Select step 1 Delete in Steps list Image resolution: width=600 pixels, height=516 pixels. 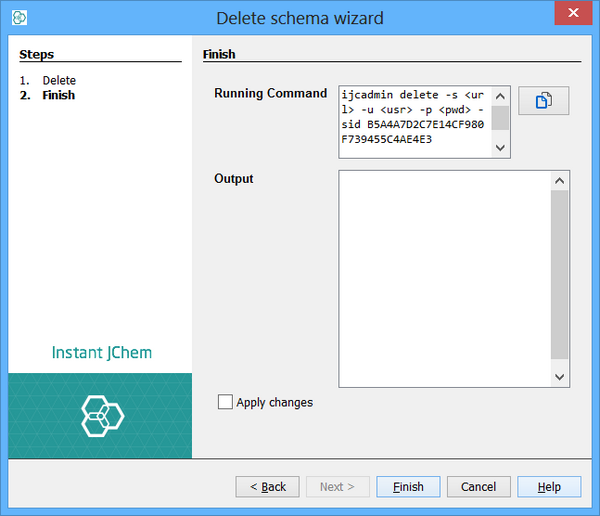coord(59,80)
